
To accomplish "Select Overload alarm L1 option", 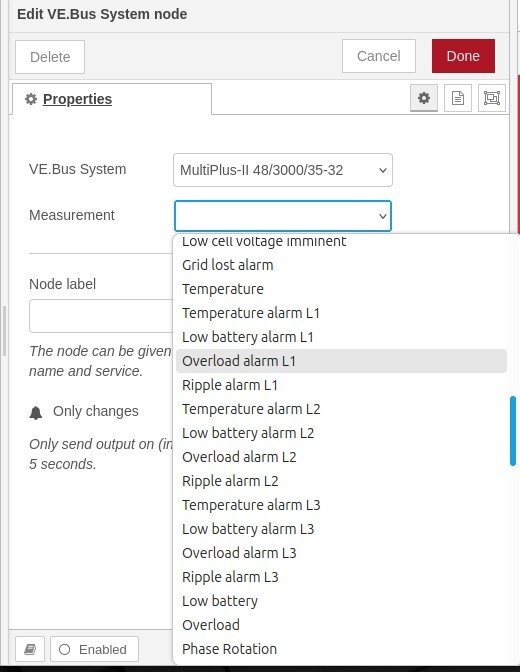I will [x=341, y=361].
